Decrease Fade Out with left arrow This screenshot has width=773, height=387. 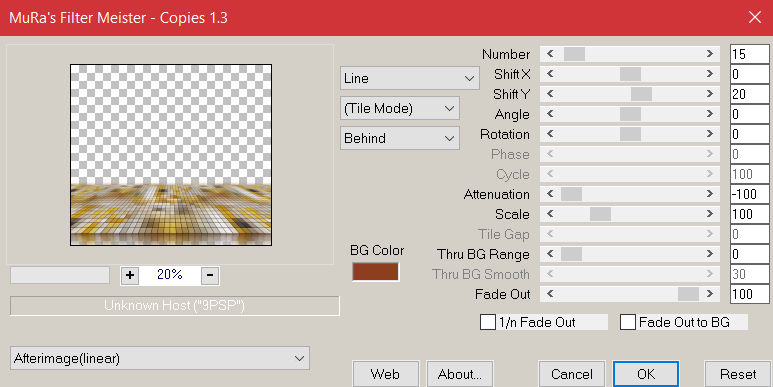click(550, 294)
